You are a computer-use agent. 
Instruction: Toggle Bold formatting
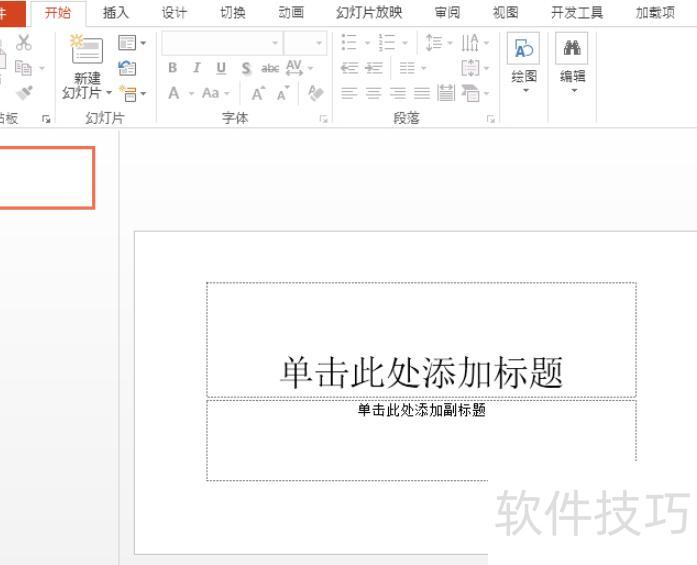click(172, 68)
